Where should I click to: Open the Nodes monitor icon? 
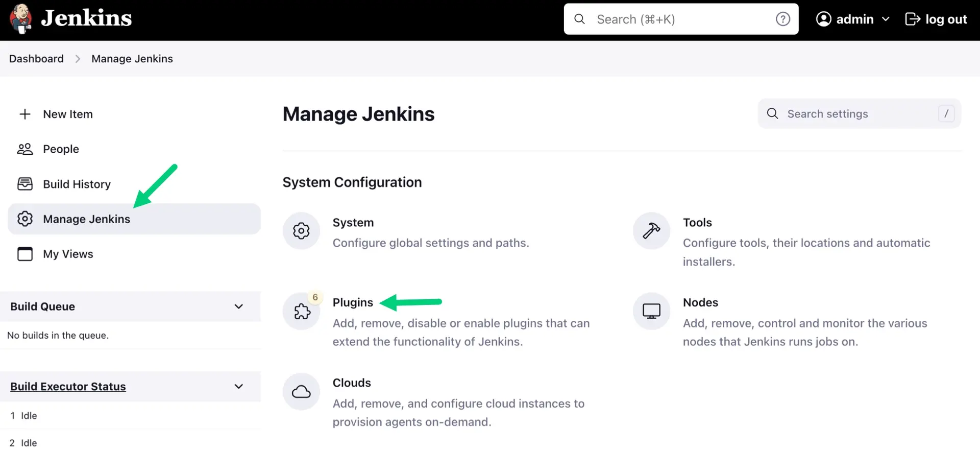[651, 311]
